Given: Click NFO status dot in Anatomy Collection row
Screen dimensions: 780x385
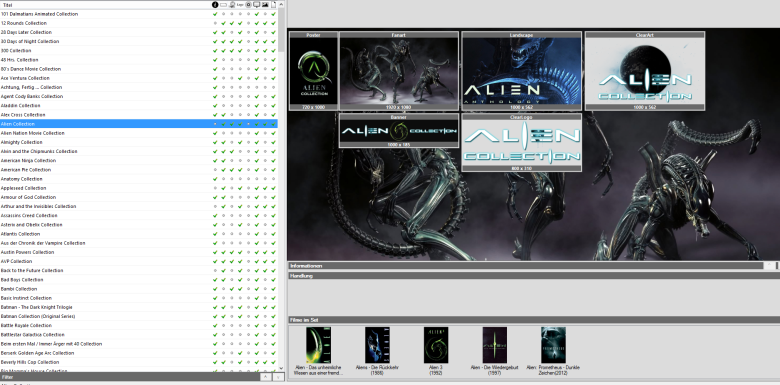Looking at the screenshot, I should [x=215, y=179].
